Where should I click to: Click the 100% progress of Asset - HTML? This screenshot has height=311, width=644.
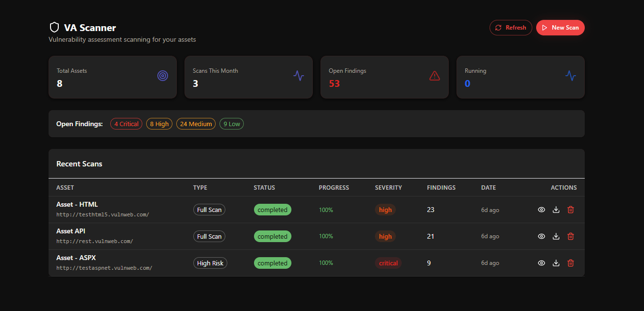326,210
